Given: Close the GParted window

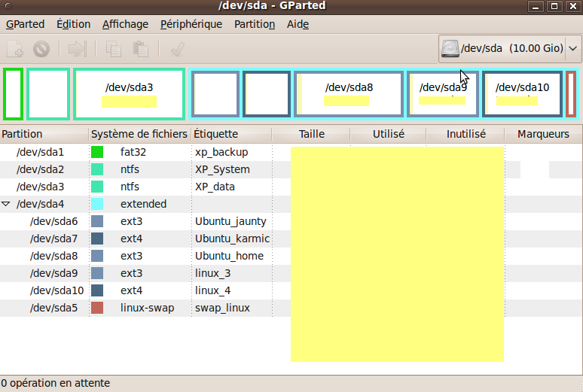Looking at the screenshot, I should (573, 6).
